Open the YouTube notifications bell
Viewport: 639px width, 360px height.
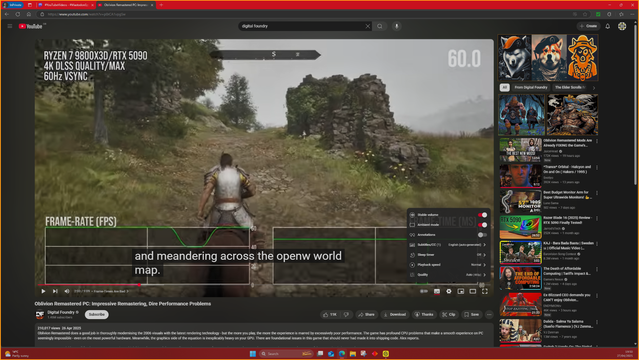[x=608, y=26]
